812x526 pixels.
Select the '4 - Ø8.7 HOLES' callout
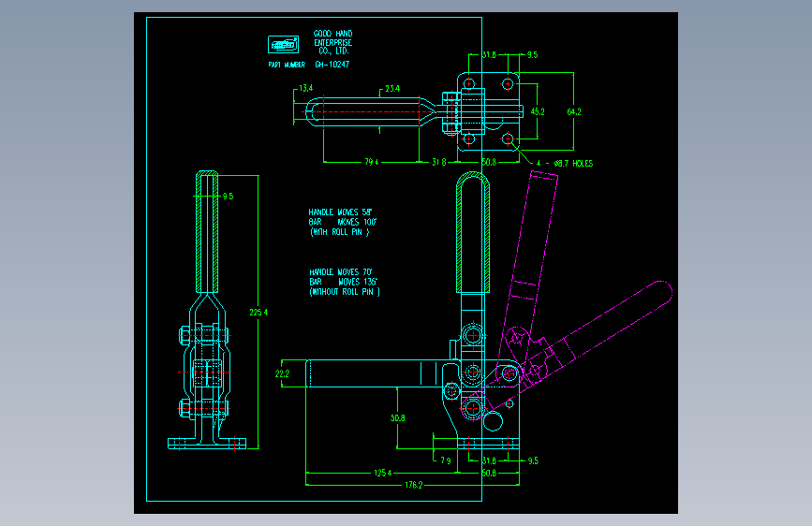[x=565, y=163]
